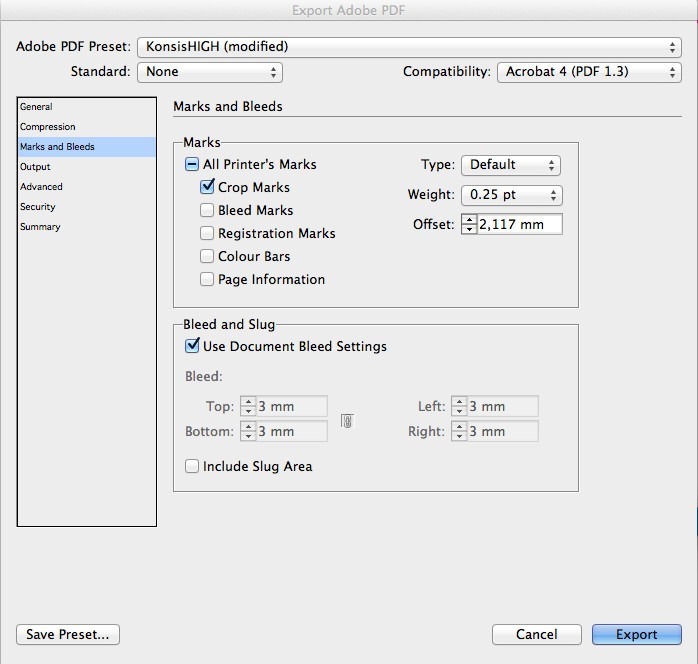The width and height of the screenshot is (698, 664).
Task: Check the Page Information option
Action: pos(207,279)
